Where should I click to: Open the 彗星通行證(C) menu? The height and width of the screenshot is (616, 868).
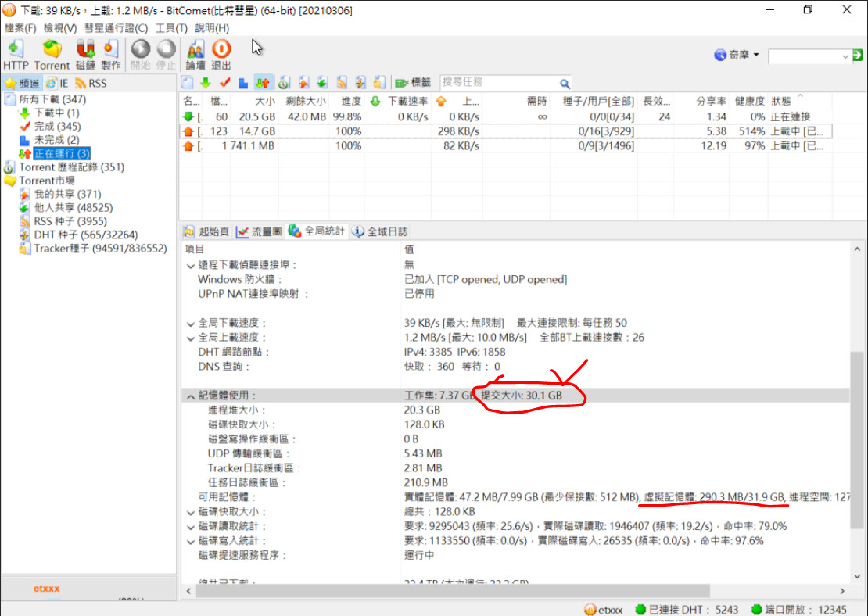pos(117,27)
